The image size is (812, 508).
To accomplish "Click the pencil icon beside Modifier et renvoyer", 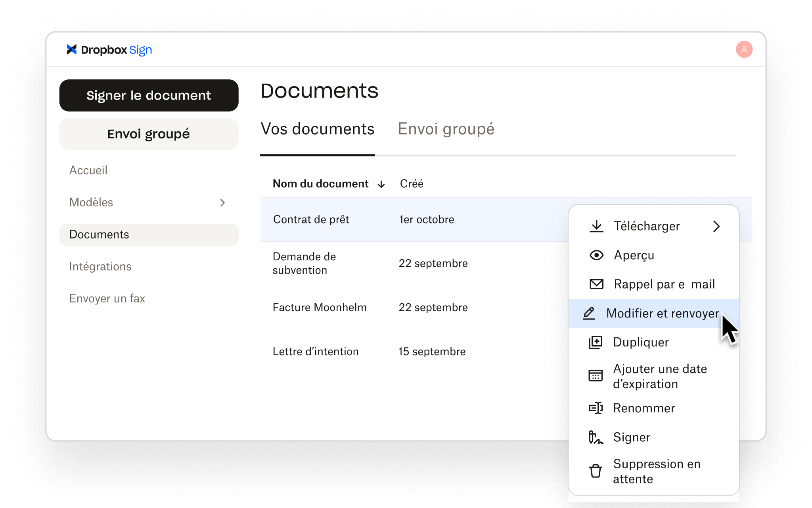I will pyautogui.click(x=589, y=313).
